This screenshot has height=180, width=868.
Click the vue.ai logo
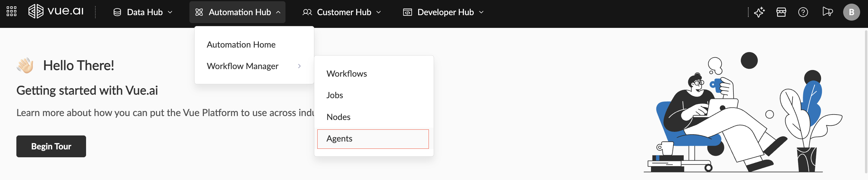56,12
